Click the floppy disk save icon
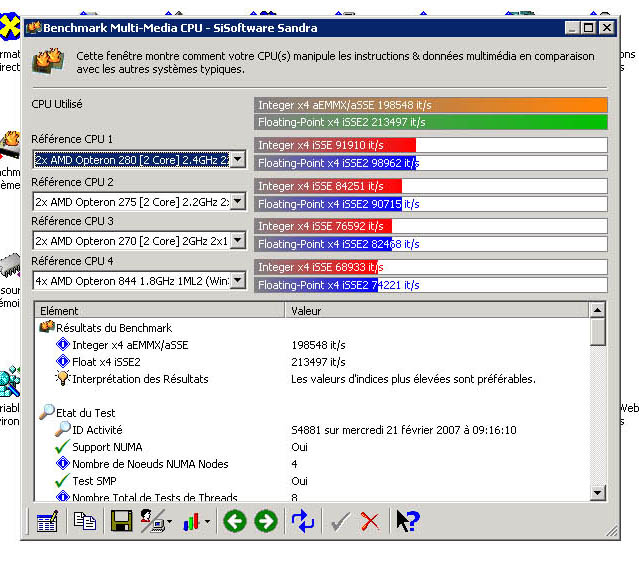Image resolution: width=639 pixels, height=567 pixels. coord(121,521)
